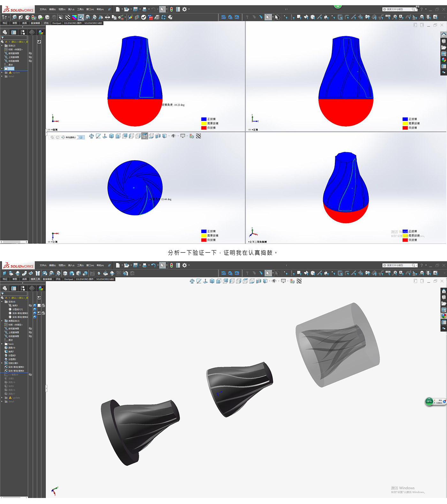Switch to 模具工具 tab in mold tools window

[x=35, y=279]
